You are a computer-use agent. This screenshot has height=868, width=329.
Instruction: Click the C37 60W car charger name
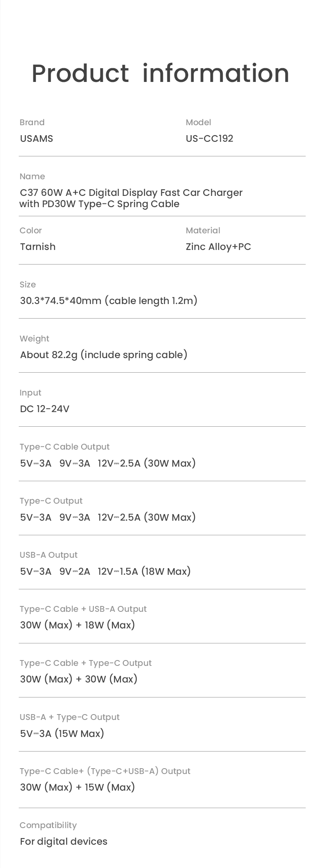click(131, 198)
